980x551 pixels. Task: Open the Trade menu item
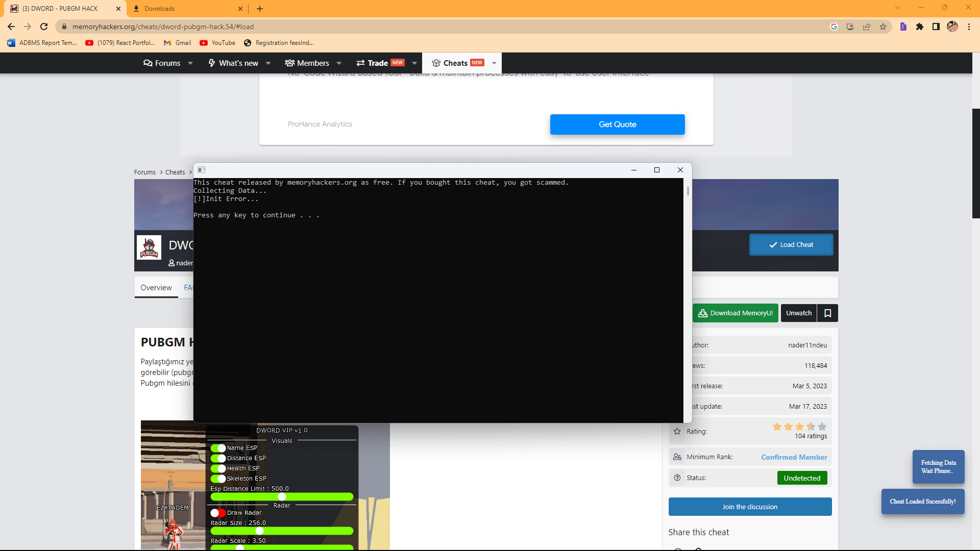pos(380,63)
